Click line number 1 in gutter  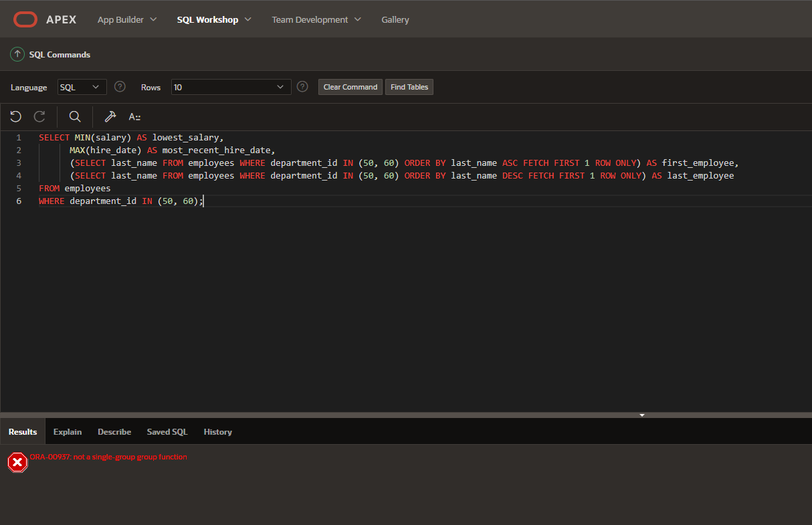19,137
